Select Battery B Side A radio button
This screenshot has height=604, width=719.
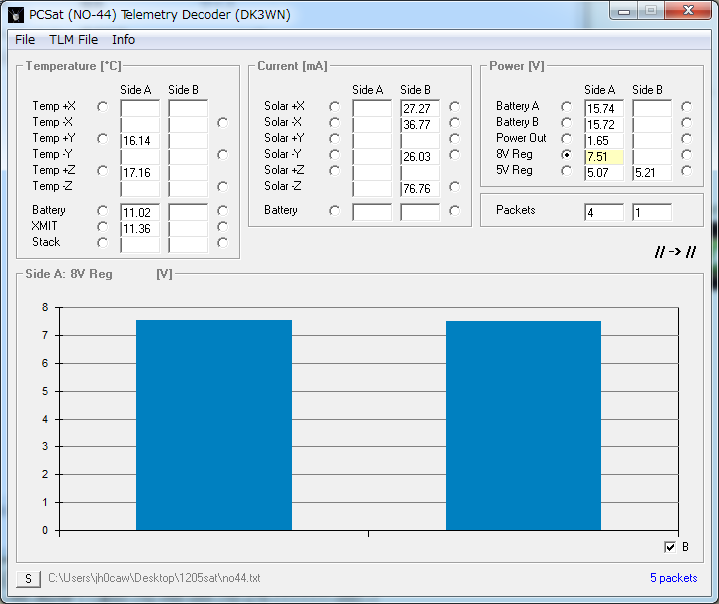coord(566,123)
